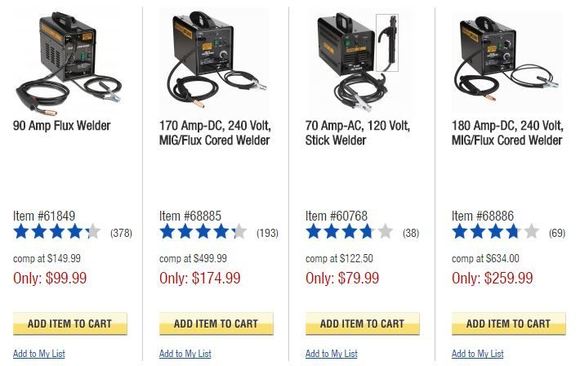Add the $259.99 MIG welder to cart
Viewport: 580px width, 366px height.
pyautogui.click(x=509, y=324)
